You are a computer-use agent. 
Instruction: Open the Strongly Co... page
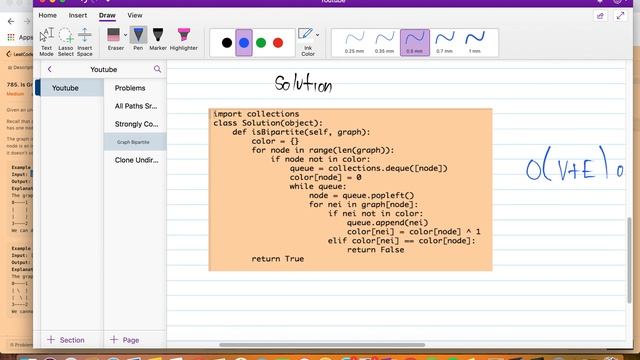click(135, 124)
